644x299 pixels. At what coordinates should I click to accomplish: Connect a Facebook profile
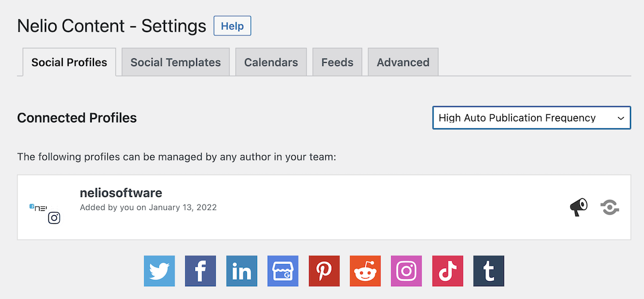tap(201, 271)
